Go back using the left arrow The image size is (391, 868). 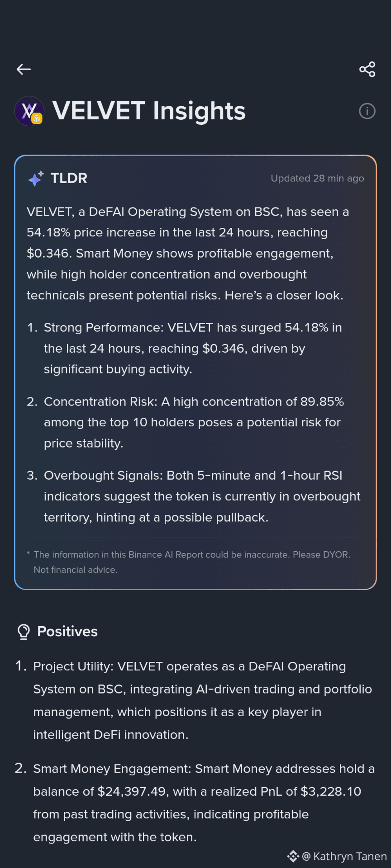pos(24,69)
